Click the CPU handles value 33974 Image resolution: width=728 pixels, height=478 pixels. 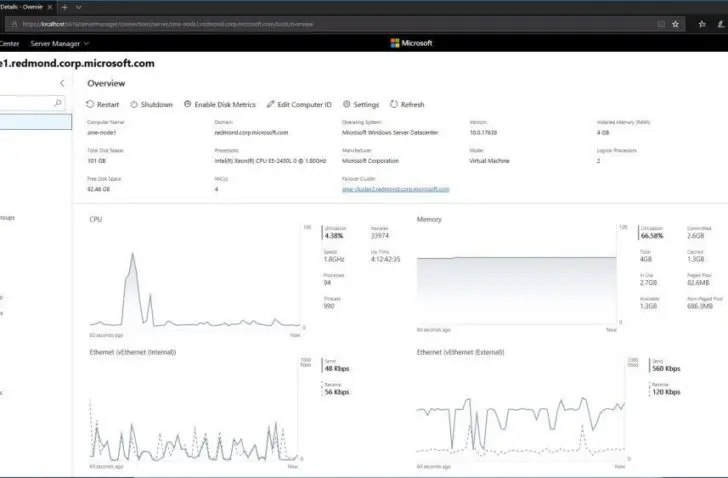click(x=380, y=236)
